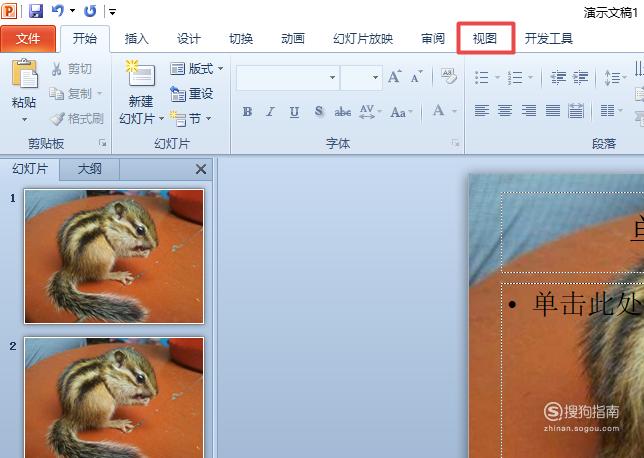This screenshot has height=458, width=644.
Task: Switch to the 切换 (Transitions) ribbon tab
Action: 241,39
